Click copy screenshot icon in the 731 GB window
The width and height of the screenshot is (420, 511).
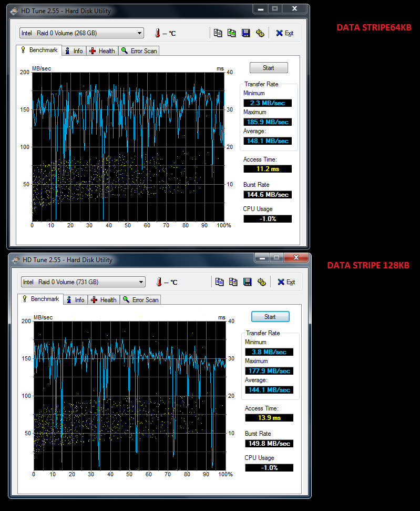[233, 282]
